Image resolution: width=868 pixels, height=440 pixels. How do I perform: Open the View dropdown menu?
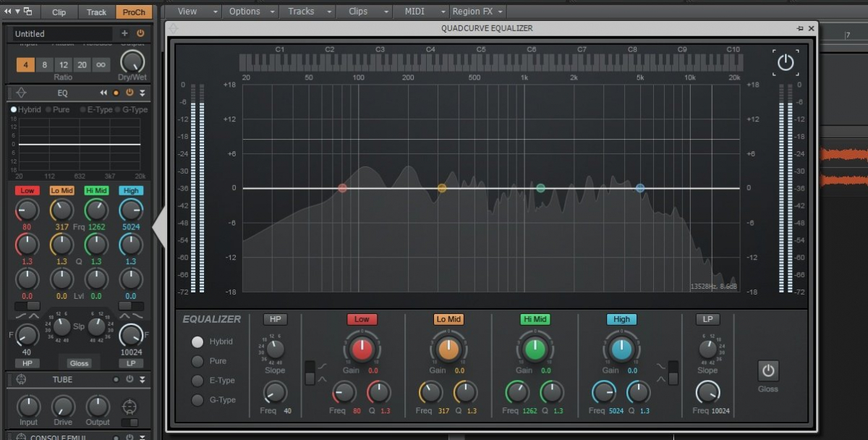tap(192, 12)
